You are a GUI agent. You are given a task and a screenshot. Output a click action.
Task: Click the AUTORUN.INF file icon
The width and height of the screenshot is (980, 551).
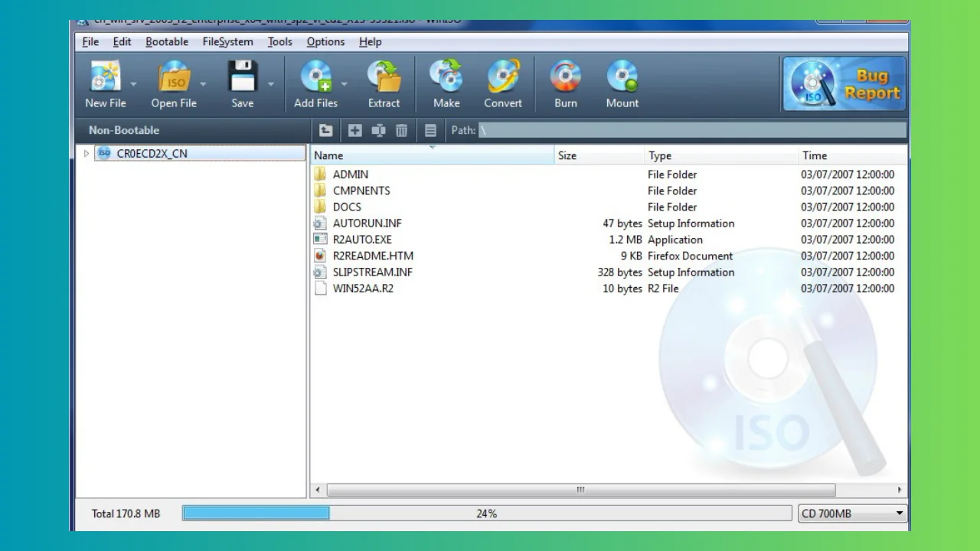click(320, 223)
